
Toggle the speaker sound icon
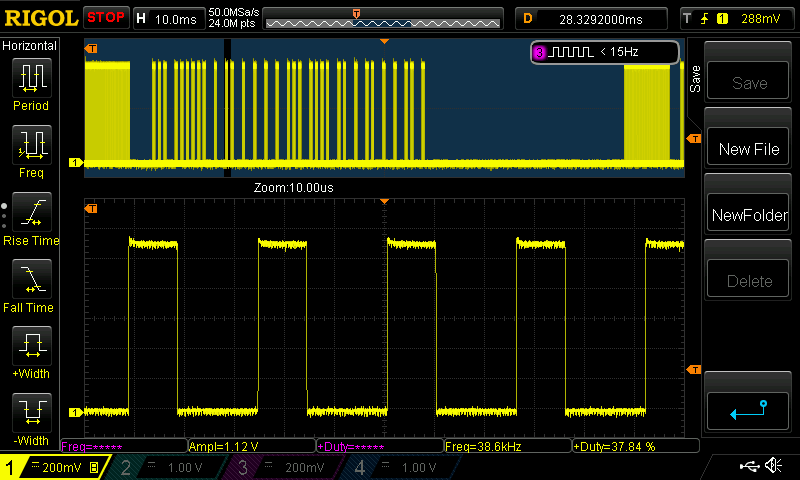pos(773,466)
